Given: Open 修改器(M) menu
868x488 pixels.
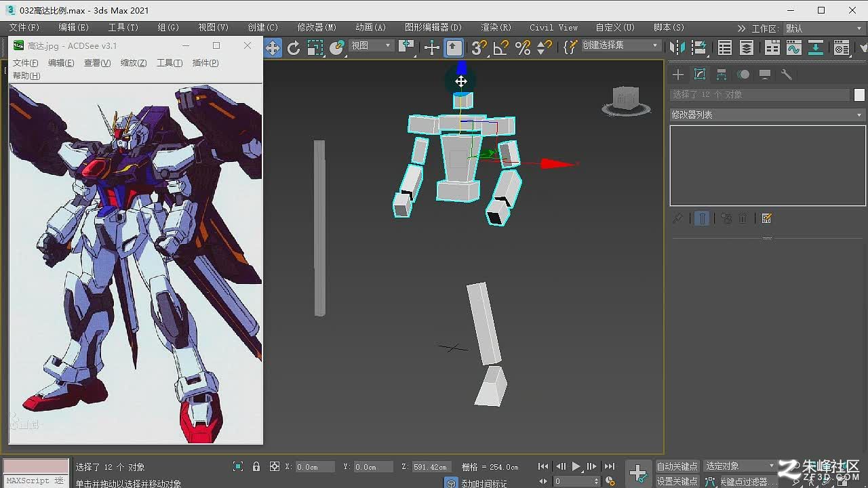Looking at the screenshot, I should (317, 28).
